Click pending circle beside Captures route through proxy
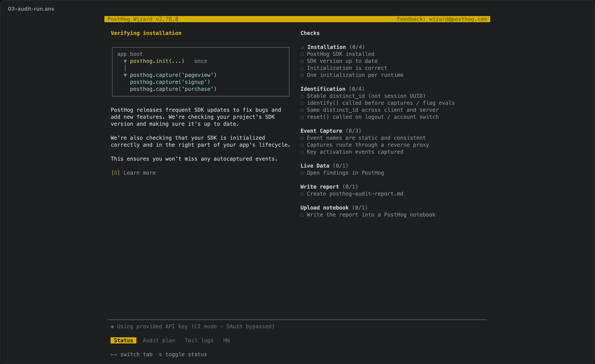 302,145
